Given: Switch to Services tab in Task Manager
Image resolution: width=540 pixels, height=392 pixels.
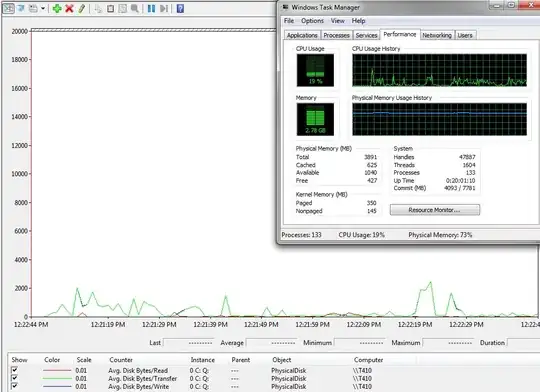Looking at the screenshot, I should pyautogui.click(x=366, y=35).
